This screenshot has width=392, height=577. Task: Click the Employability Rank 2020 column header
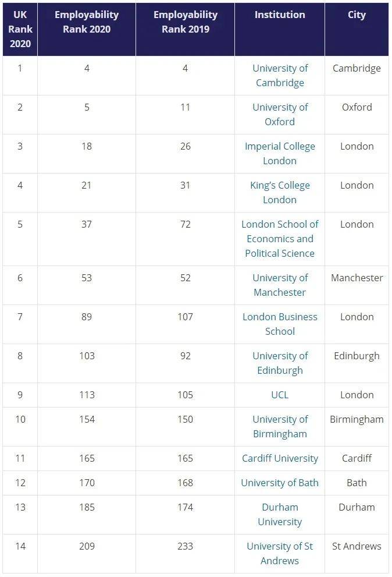(x=87, y=22)
